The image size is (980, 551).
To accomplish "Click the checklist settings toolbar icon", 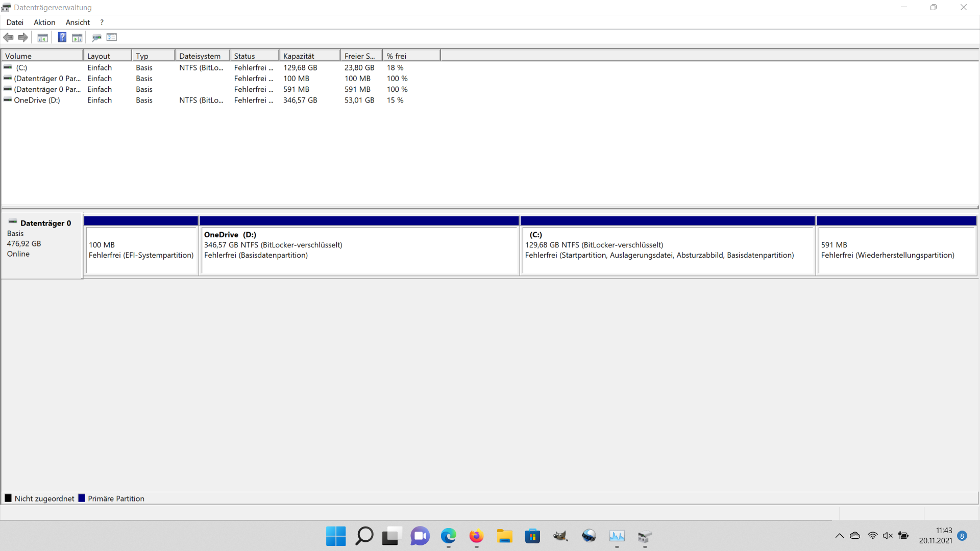I will 112,37.
